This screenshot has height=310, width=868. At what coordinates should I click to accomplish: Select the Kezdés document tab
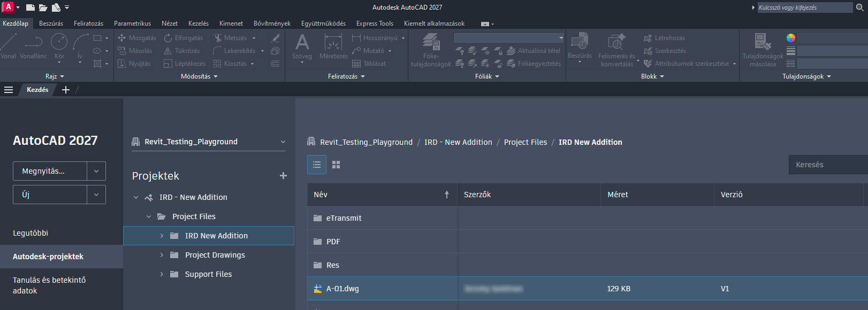pyautogui.click(x=37, y=90)
